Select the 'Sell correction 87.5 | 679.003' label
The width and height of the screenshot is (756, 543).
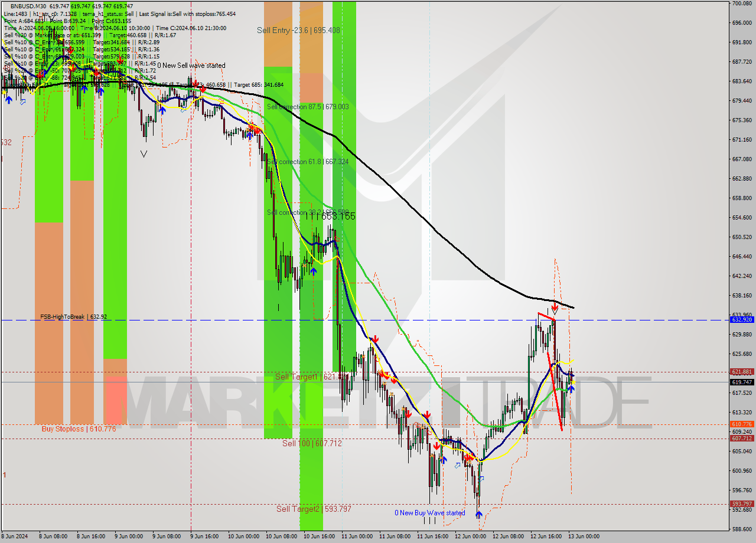tap(308, 107)
